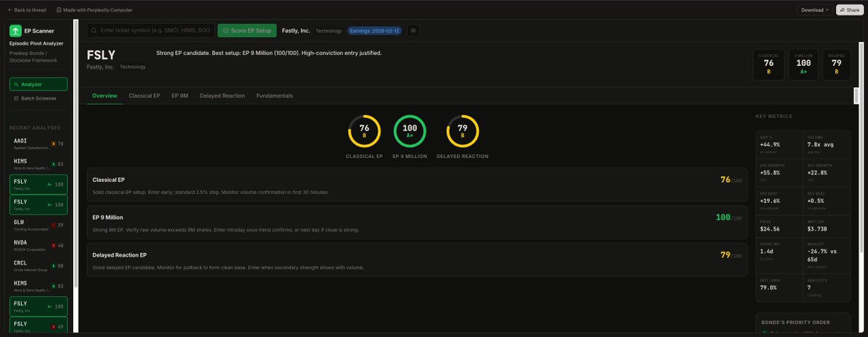Click the Classical EP 76 score ring
The height and width of the screenshot is (337, 868).
(364, 131)
